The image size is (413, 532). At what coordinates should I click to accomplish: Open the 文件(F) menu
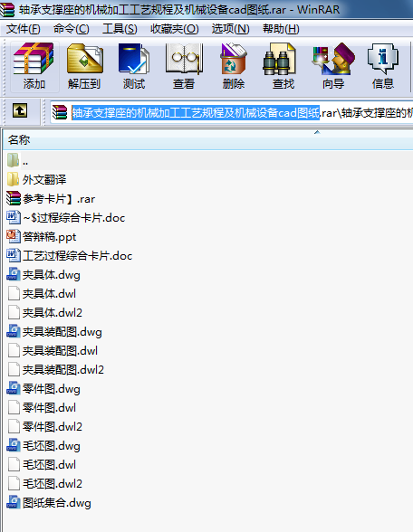[24, 29]
